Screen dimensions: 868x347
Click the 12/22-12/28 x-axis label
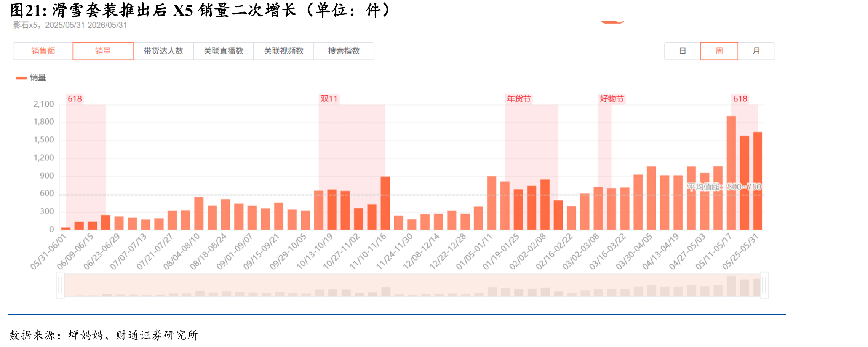click(x=448, y=252)
